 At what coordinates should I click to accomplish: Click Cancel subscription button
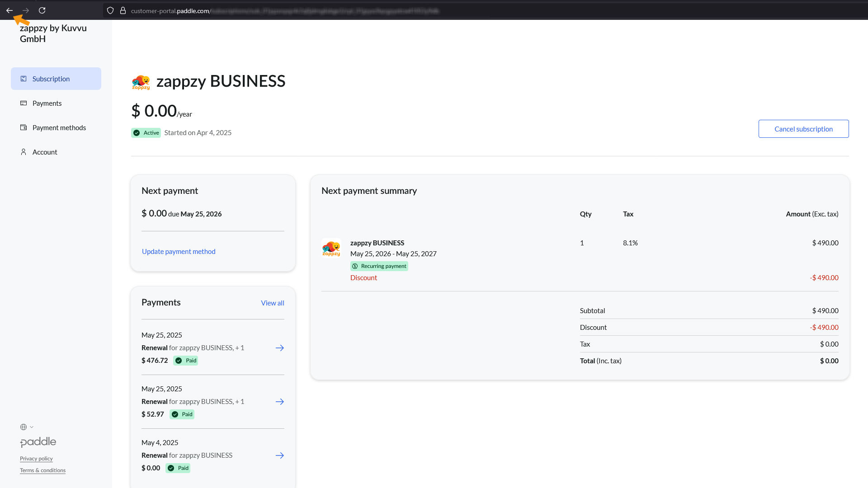click(x=803, y=129)
